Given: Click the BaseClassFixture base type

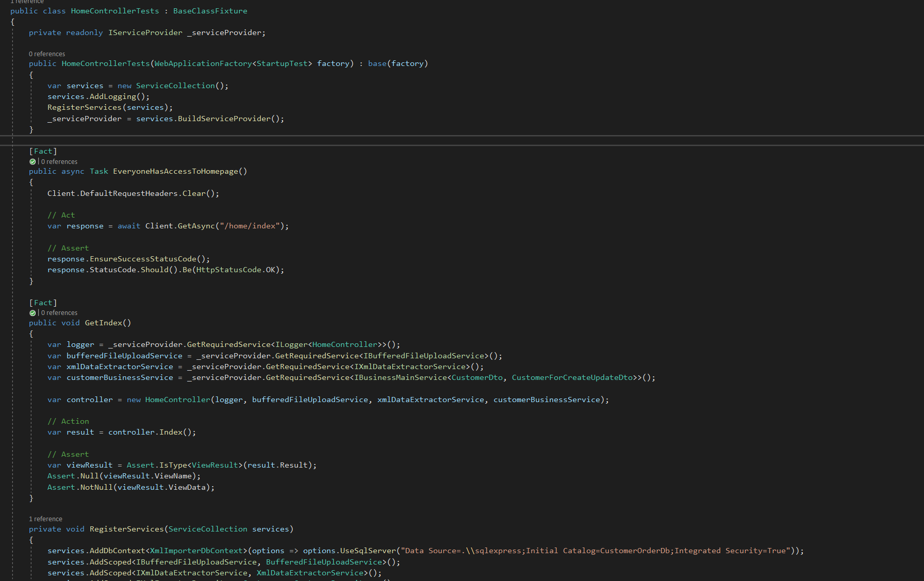Looking at the screenshot, I should tap(210, 11).
